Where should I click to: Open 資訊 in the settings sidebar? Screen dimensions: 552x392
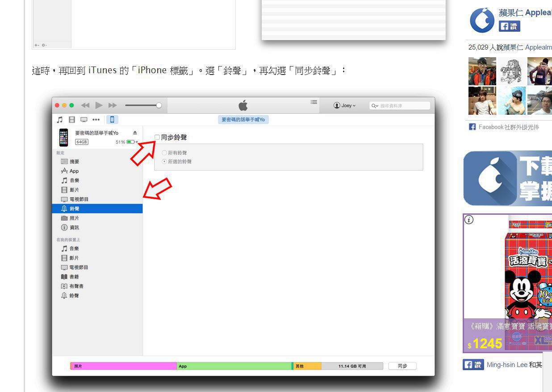pos(97,227)
